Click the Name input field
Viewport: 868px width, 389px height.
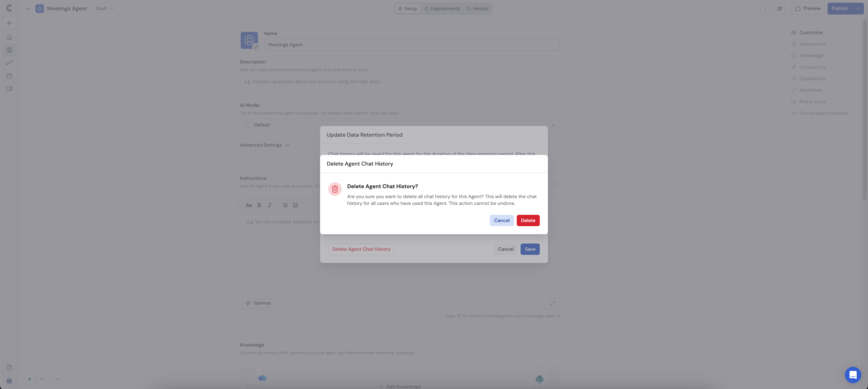pos(412,45)
